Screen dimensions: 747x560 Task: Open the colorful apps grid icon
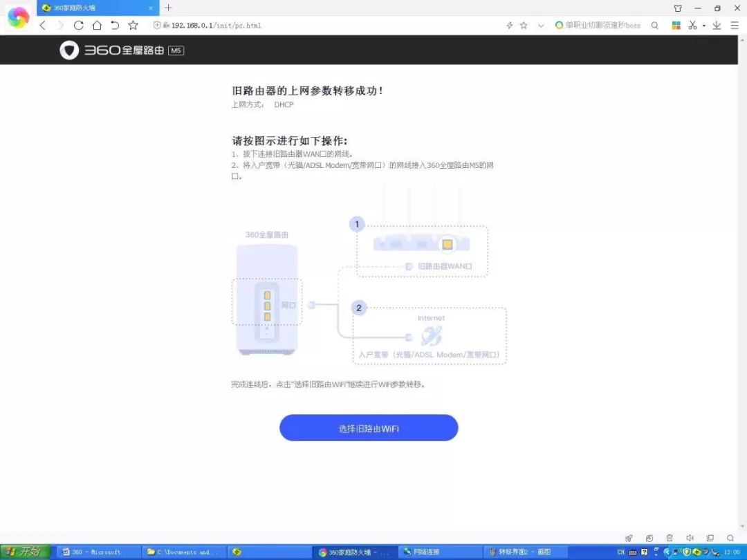(x=676, y=26)
